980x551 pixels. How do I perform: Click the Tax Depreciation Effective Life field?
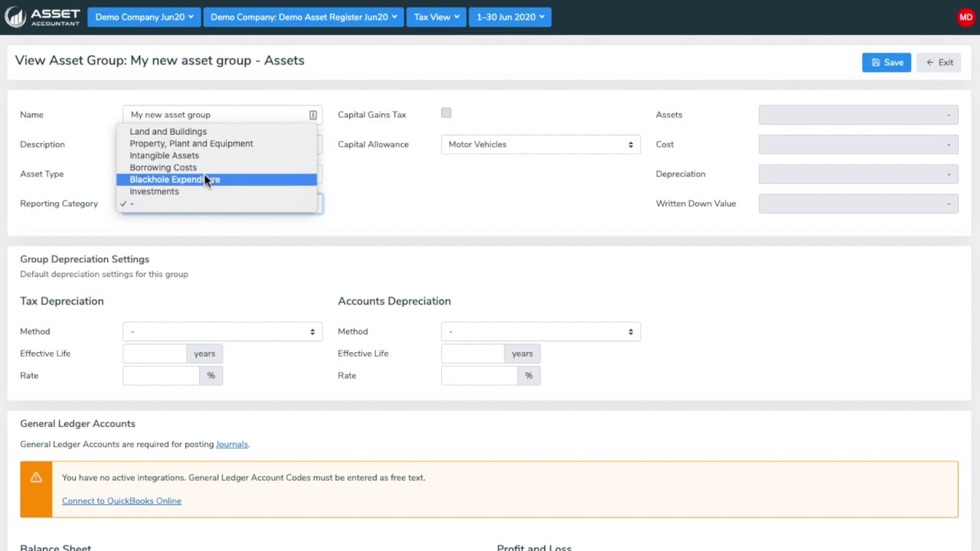(155, 354)
